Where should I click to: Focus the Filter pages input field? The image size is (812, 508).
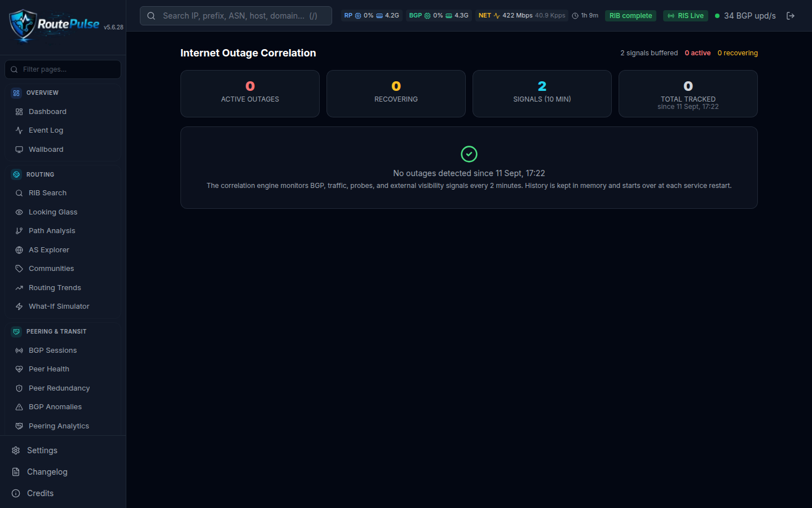(x=63, y=69)
